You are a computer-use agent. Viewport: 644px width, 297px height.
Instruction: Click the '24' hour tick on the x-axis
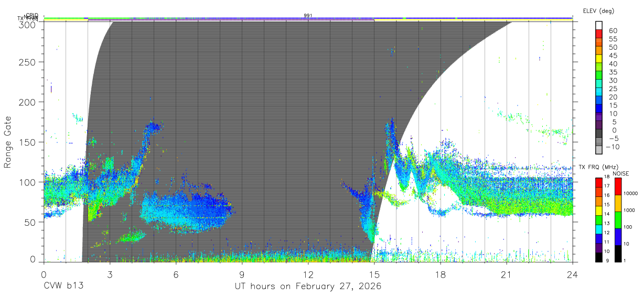(572, 274)
